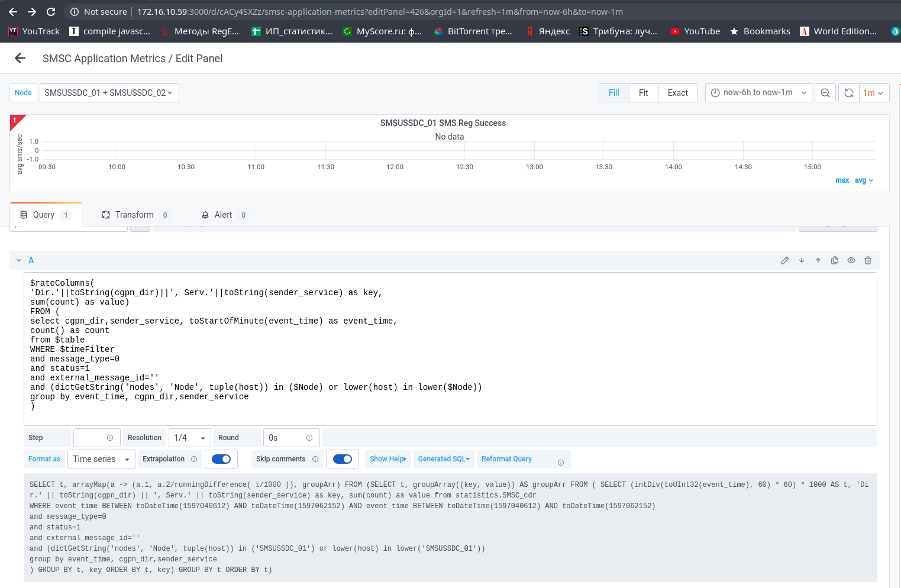Duplicate query A

835,260
